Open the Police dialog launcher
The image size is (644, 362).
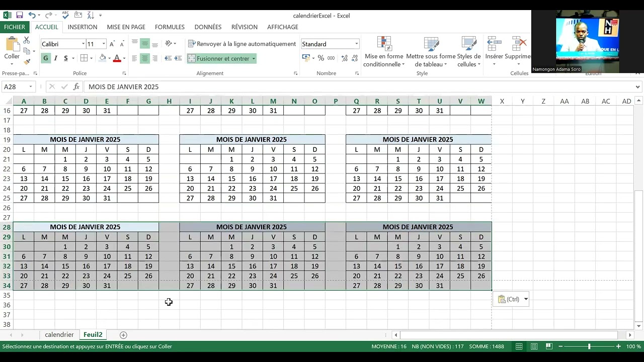125,73
